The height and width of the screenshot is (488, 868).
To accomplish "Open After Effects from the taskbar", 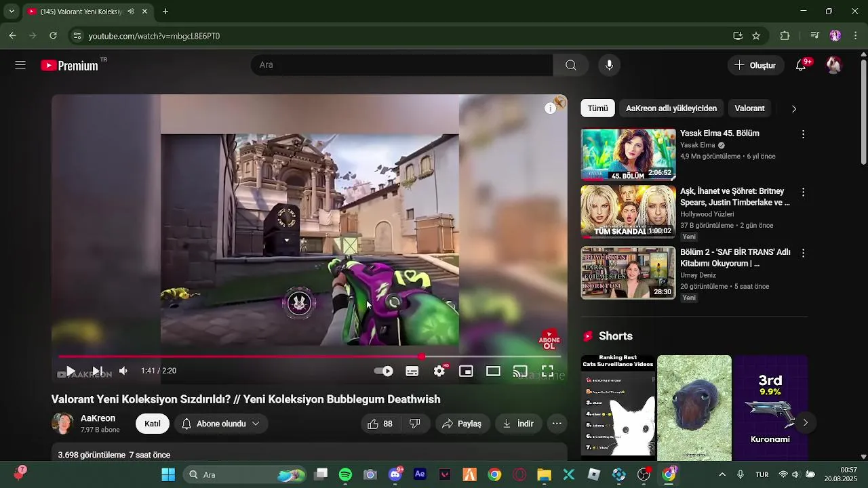I will [420, 474].
